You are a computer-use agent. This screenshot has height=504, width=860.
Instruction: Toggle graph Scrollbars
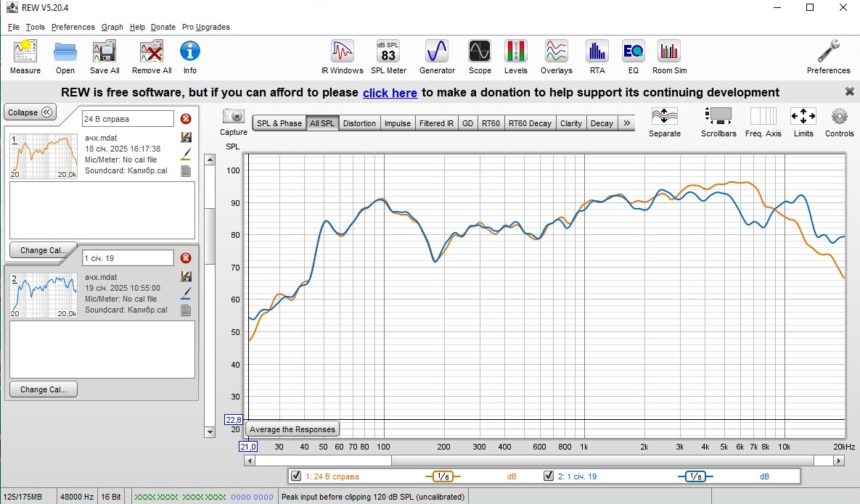click(718, 122)
